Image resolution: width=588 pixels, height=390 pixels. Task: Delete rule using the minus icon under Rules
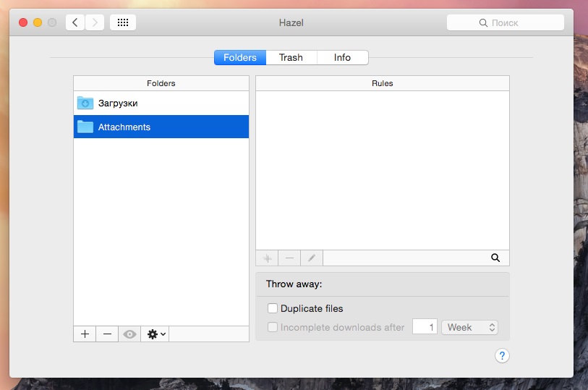coord(289,258)
